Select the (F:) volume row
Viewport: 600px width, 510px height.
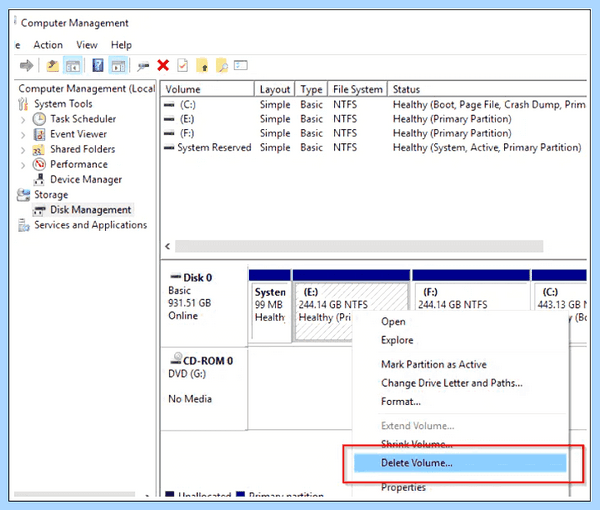point(374,134)
